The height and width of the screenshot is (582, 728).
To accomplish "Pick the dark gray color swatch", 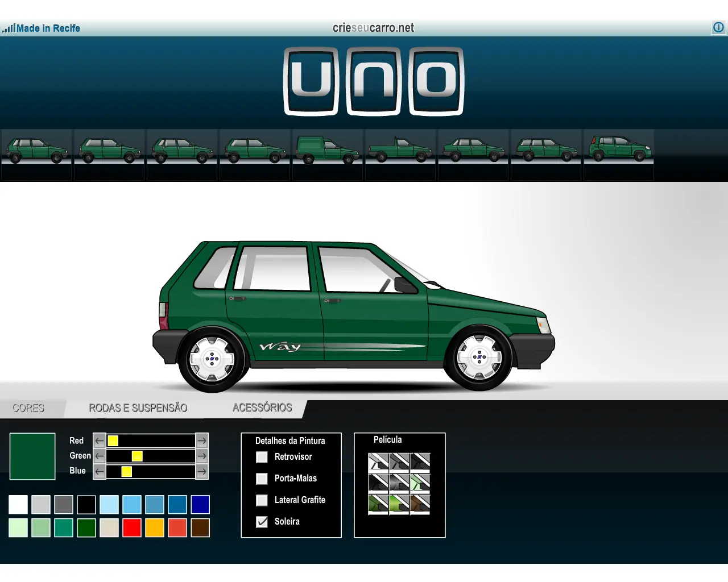I will (x=64, y=505).
